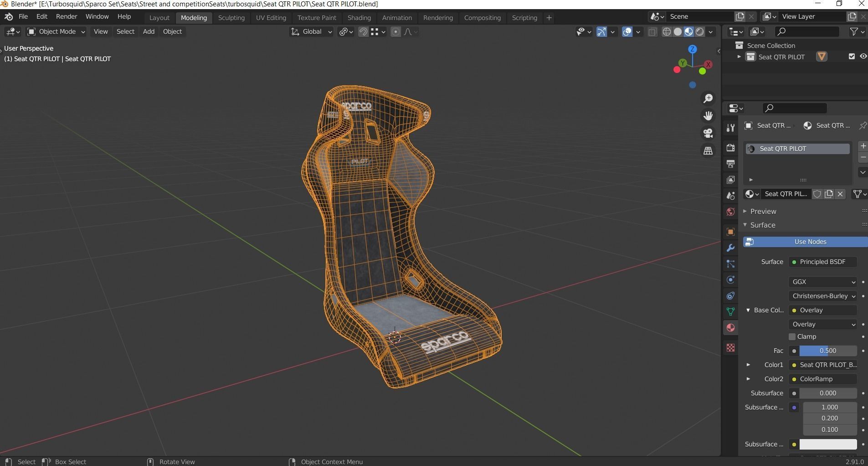Screen dimensions: 868x466
Task: Toggle the snapping magnet icon
Action: [x=363, y=31]
